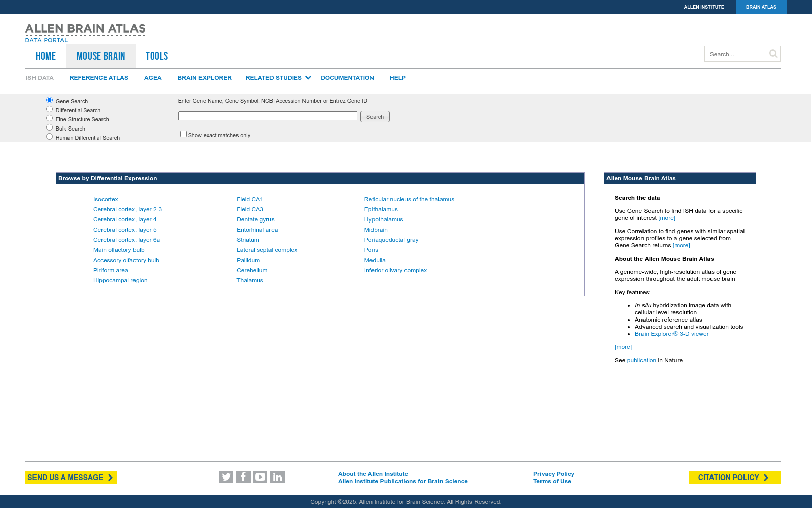
Task: Click the Brain Atlas top bar tab
Action: (x=761, y=7)
